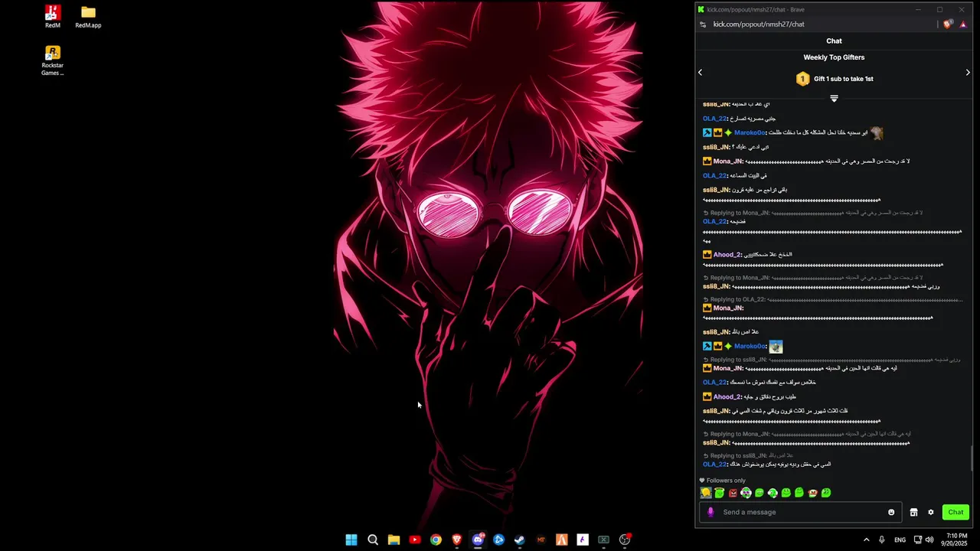This screenshot has height=551, width=980.
Task: Select the RedM.app folder on desktop
Action: [x=88, y=16]
